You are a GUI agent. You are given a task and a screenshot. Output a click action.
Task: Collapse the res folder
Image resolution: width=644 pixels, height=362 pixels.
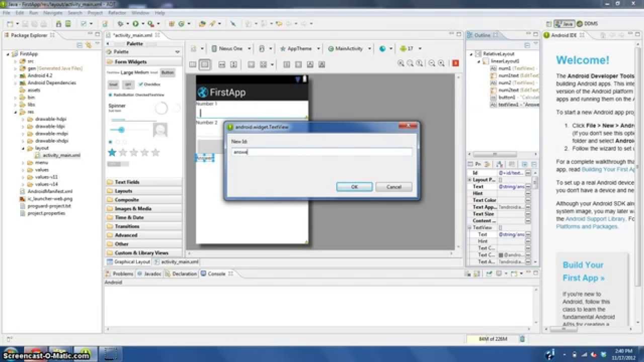coord(15,112)
